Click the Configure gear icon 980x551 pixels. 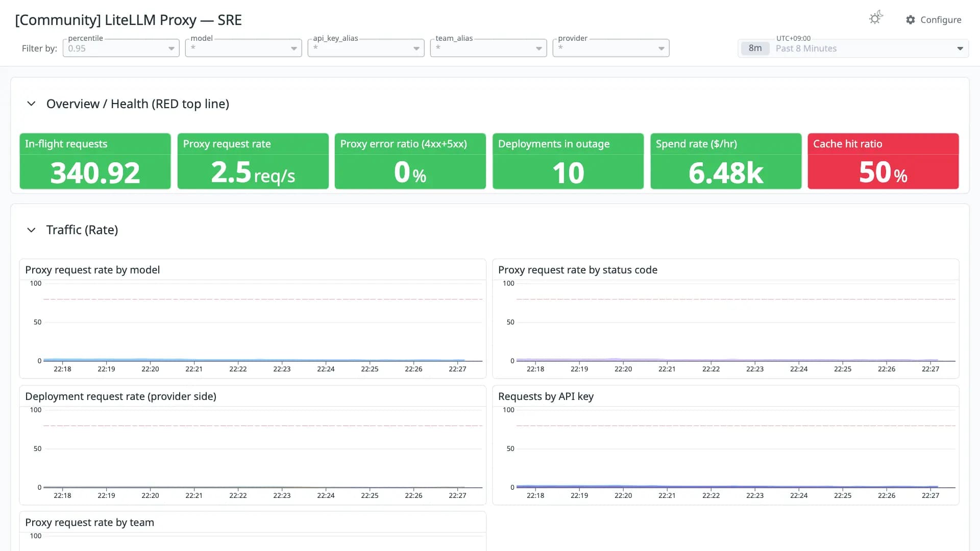tap(911, 20)
